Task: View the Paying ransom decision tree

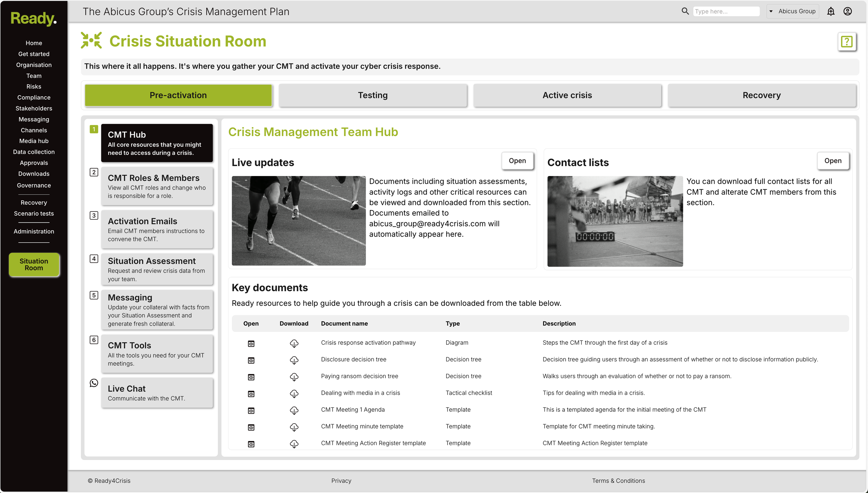Action: [251, 377]
